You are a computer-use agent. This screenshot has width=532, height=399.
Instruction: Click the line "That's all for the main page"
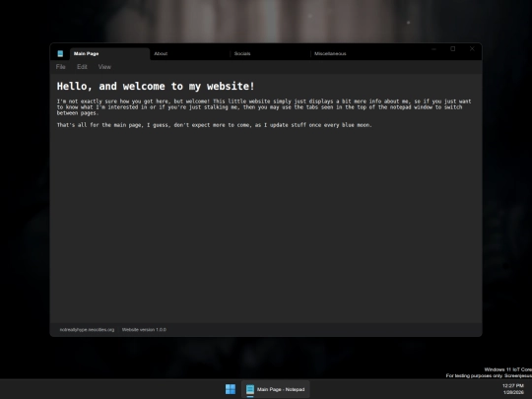215,125
